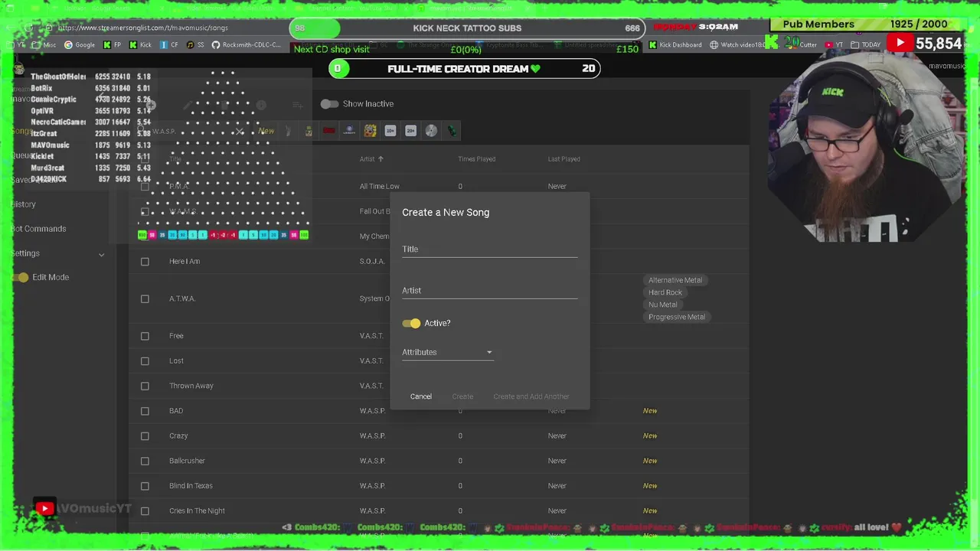The height and width of the screenshot is (551, 980).
Task: Open the Kick Dashboard bookmark
Action: (x=675, y=45)
